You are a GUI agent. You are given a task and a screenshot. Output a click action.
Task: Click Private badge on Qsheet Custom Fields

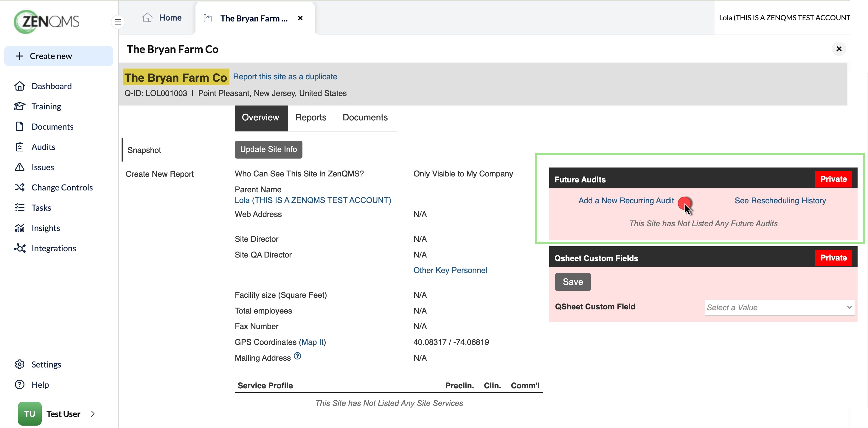pyautogui.click(x=833, y=258)
